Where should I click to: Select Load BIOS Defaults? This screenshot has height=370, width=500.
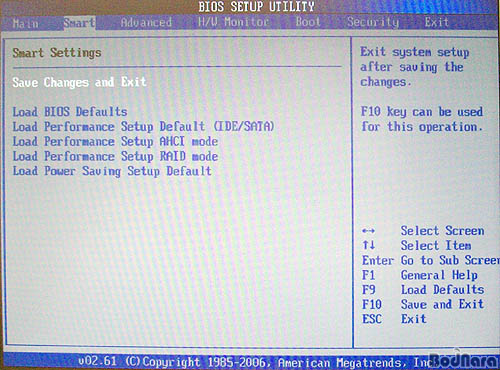(x=70, y=111)
